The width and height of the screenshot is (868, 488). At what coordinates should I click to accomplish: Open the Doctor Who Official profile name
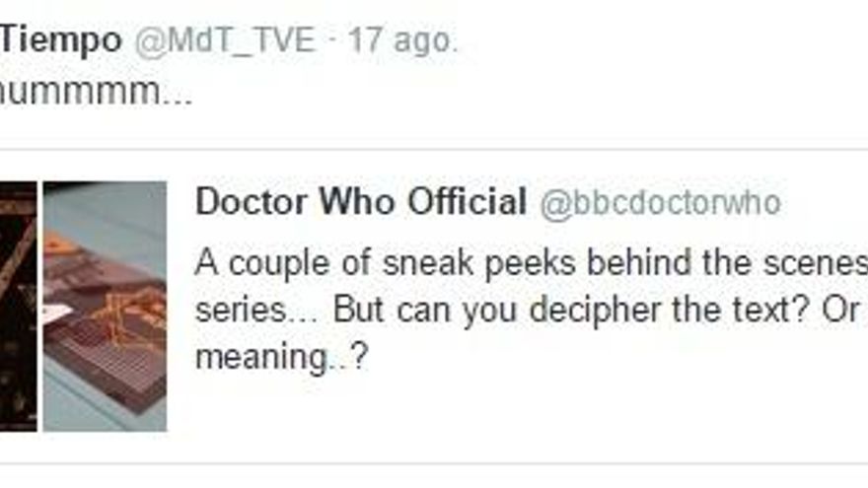pyautogui.click(x=360, y=201)
